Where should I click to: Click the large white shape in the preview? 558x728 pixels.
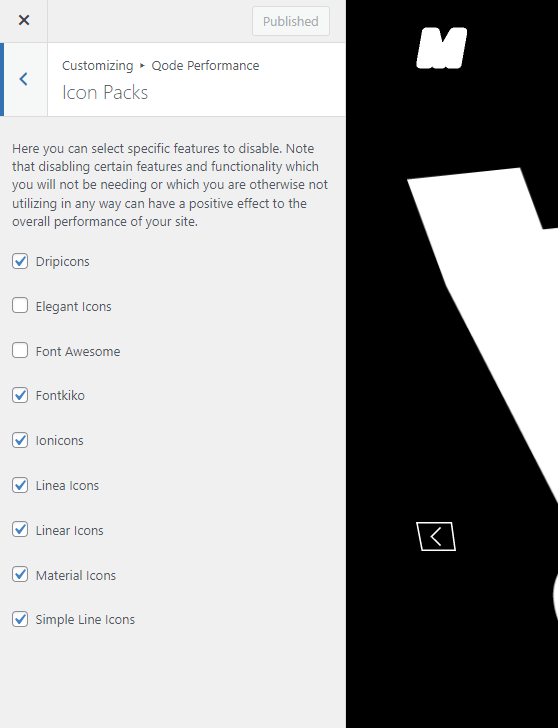tap(492, 288)
